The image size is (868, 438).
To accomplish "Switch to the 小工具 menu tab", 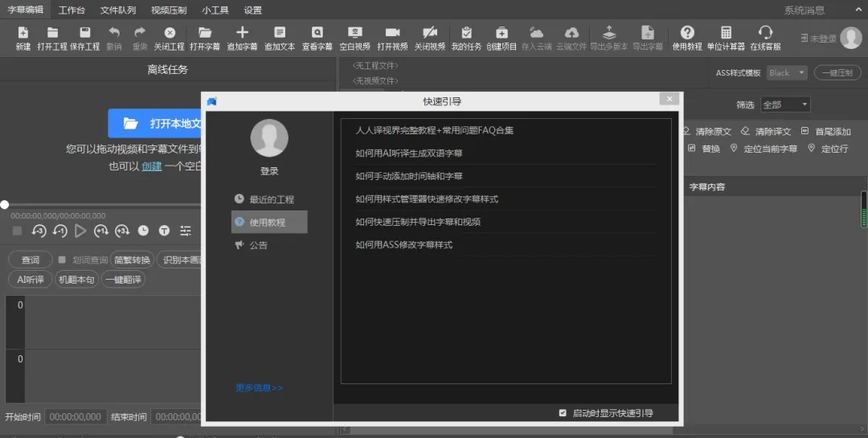I will click(x=215, y=10).
